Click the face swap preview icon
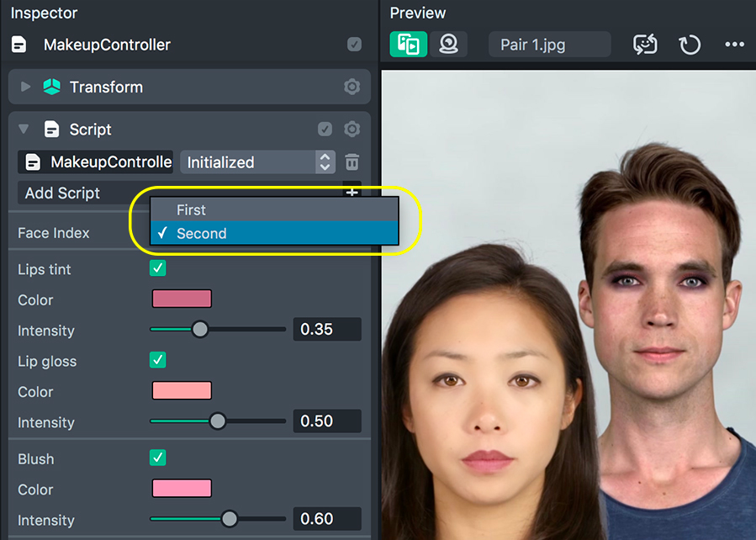 pos(645,45)
